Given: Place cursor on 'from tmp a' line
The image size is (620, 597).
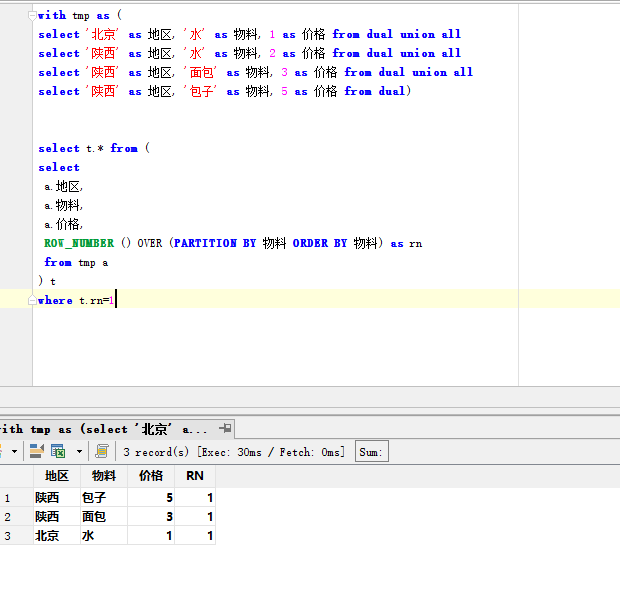Looking at the screenshot, I should [x=76, y=263].
